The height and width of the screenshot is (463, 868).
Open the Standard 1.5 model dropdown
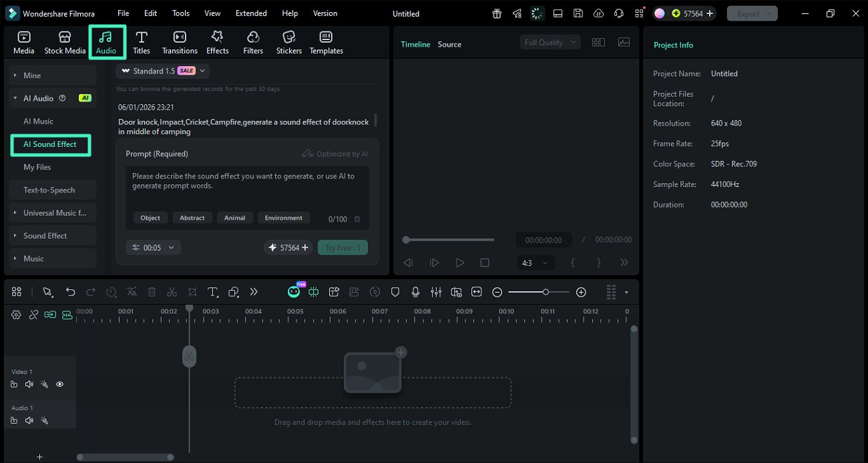coord(163,71)
